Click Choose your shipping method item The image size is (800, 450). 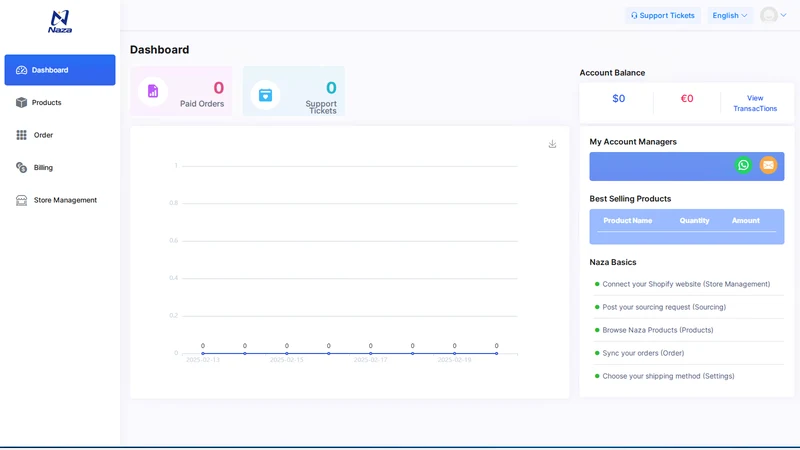click(x=668, y=376)
